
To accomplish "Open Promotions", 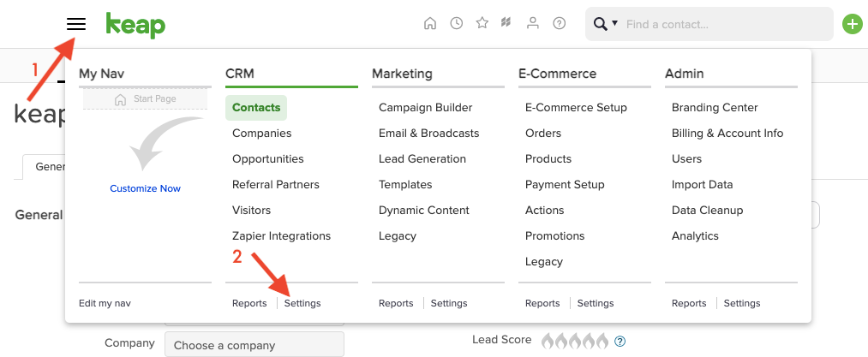I will tap(554, 235).
